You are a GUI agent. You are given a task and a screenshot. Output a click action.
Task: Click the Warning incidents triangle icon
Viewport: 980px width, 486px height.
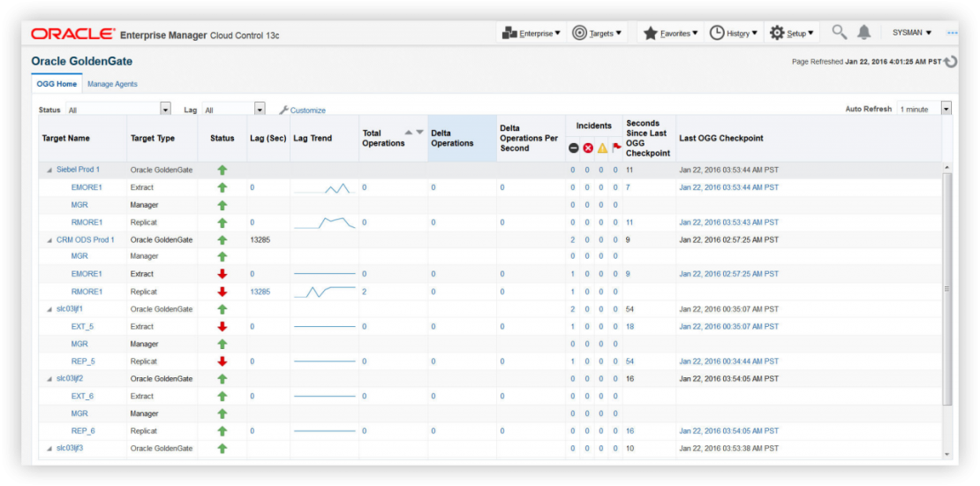point(602,148)
